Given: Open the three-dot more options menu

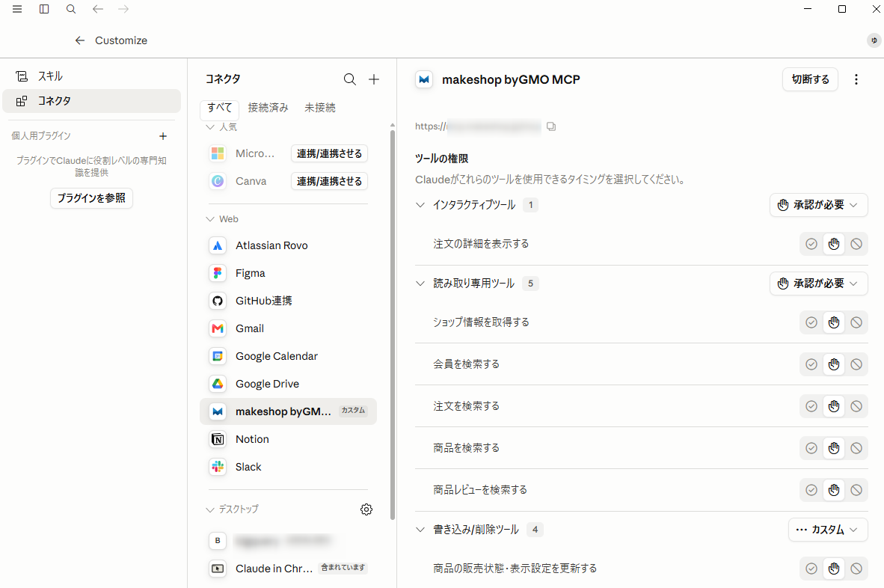Looking at the screenshot, I should 856,79.
